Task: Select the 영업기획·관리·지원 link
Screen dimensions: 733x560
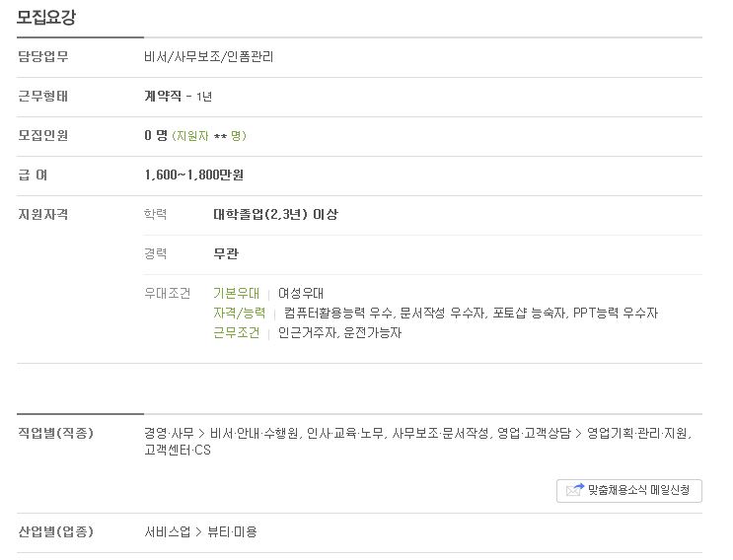Action: pos(637,434)
